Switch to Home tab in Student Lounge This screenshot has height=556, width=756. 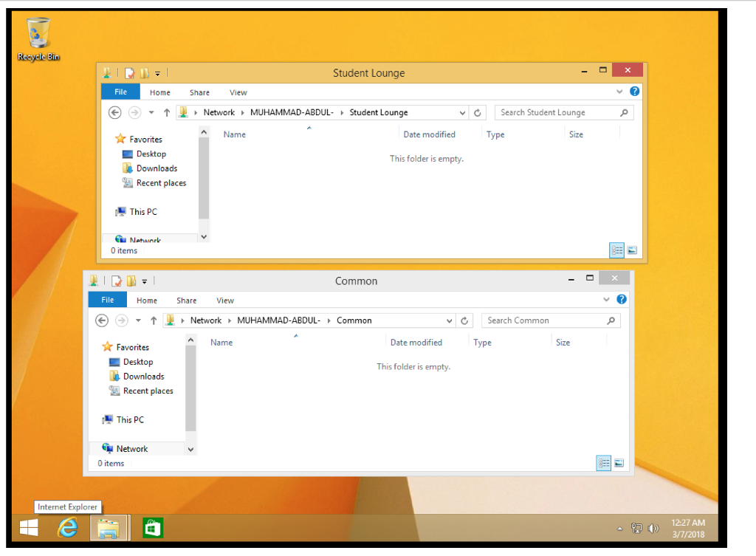(x=159, y=92)
